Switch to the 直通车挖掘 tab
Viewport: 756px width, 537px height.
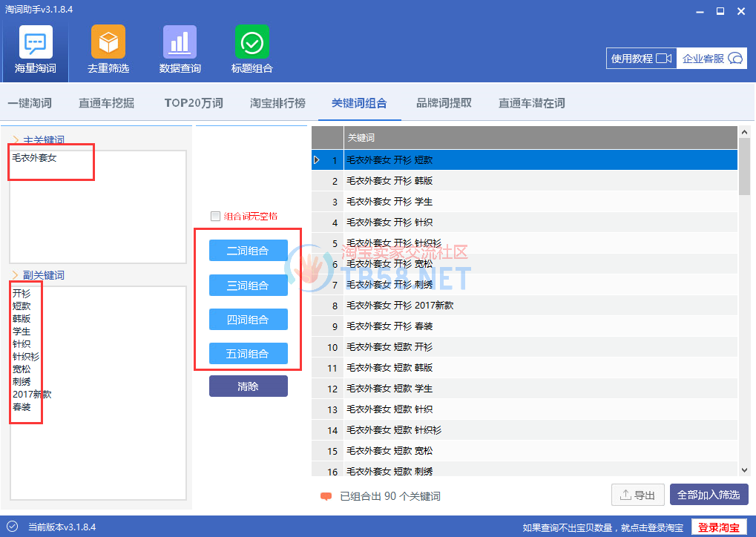106,103
